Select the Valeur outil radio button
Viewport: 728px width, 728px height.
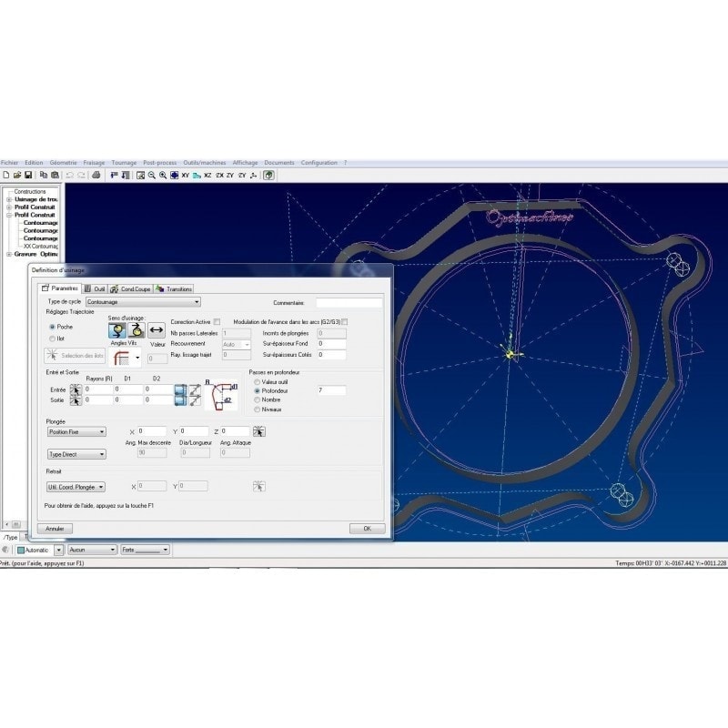coord(257,381)
